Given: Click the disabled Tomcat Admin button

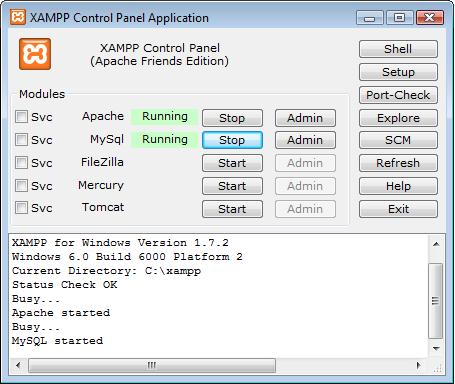Looking at the screenshot, I should coord(305,209).
